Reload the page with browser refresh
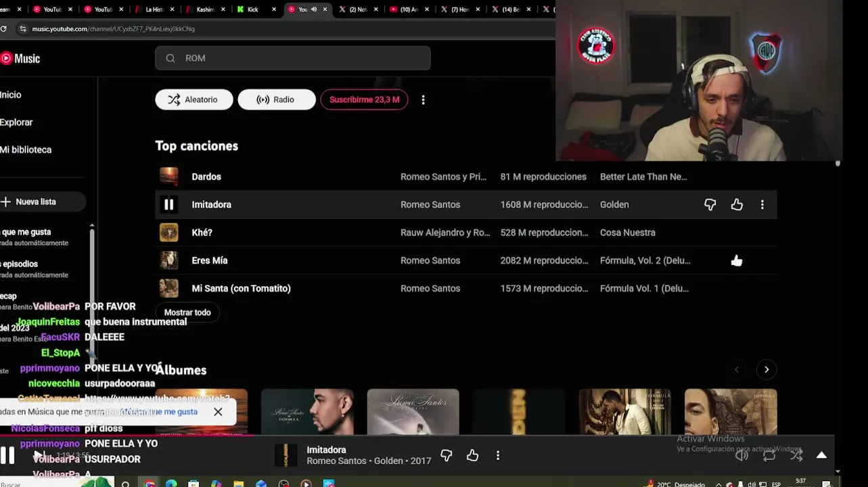Screen dimensions: 868x487 3,28
